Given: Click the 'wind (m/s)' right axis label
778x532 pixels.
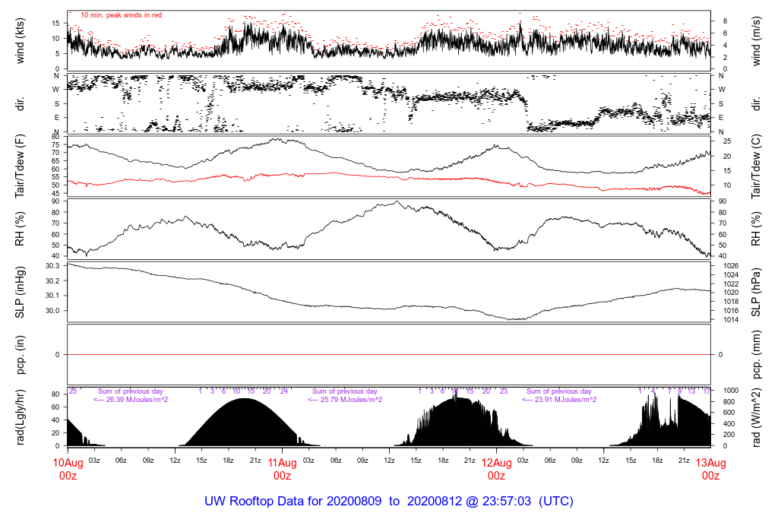Looking at the screenshot, I should click(x=756, y=40).
